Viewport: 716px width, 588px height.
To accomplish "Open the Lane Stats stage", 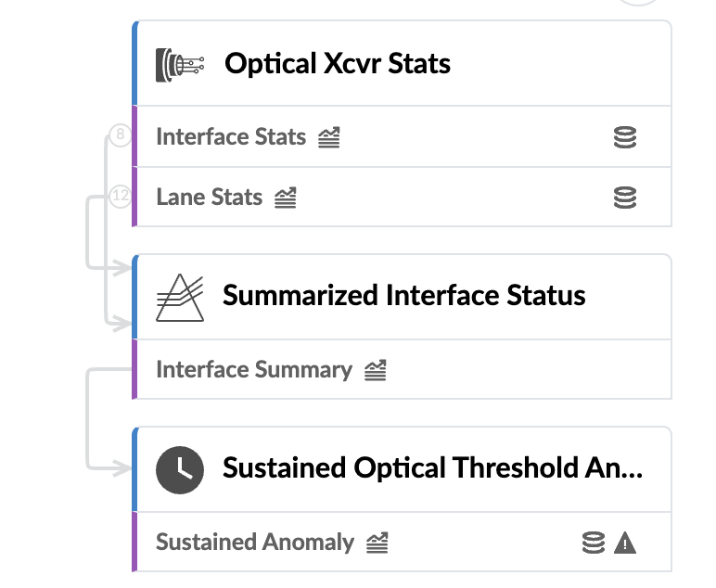I will point(210,197).
